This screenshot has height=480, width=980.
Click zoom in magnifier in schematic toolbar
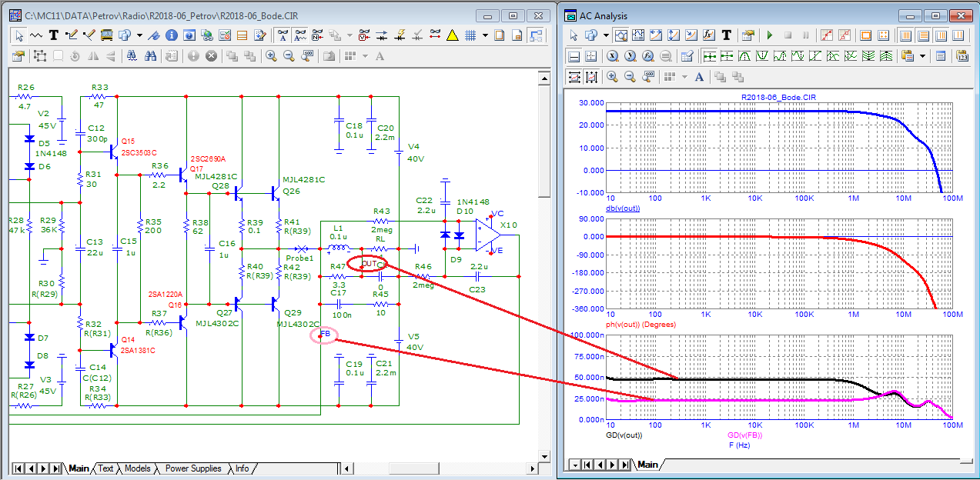coord(271,55)
